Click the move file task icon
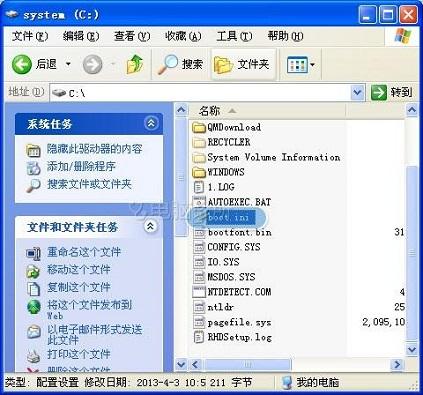This screenshot has height=395, width=423. [33, 271]
